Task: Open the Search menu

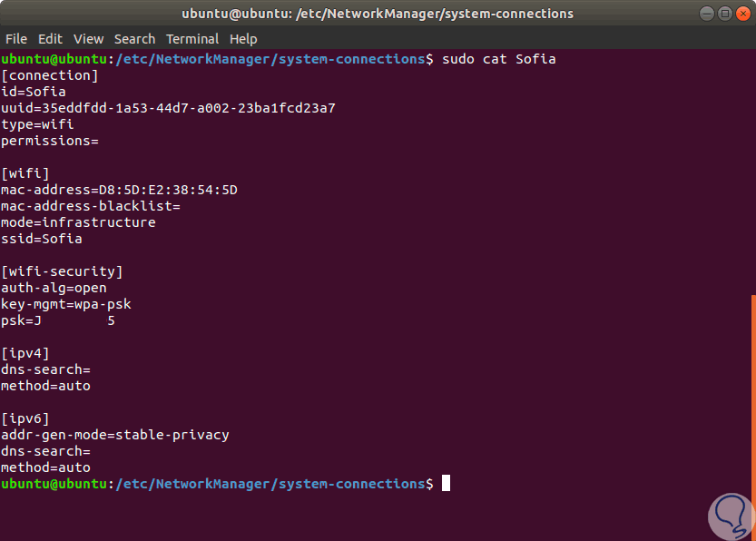Action: [134, 39]
